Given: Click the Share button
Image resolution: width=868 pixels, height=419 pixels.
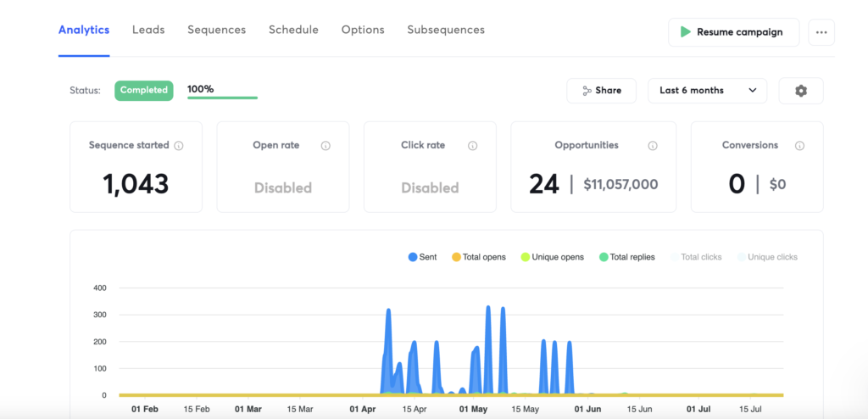Looking at the screenshot, I should 601,91.
